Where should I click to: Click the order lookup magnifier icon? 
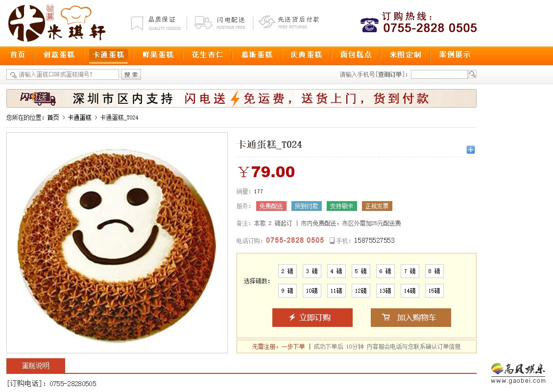472,74
